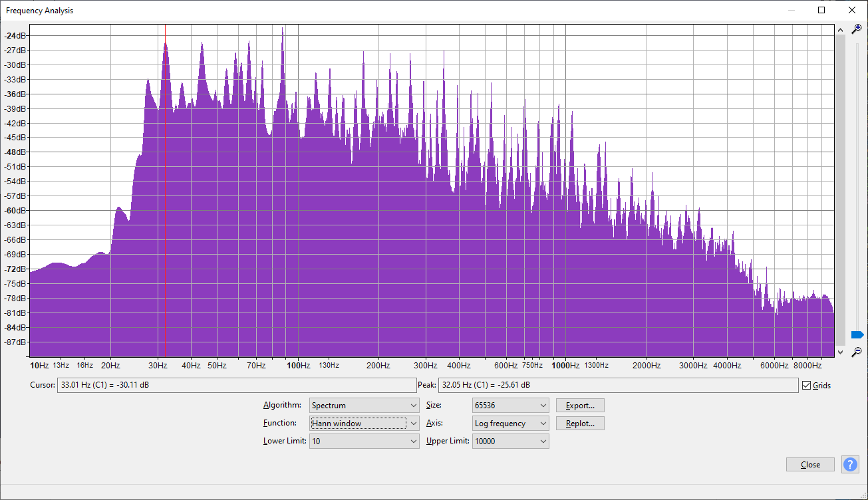Screen dimensions: 868x500
Task: Click the -72dB label on vertical axis
Action: 17,269
